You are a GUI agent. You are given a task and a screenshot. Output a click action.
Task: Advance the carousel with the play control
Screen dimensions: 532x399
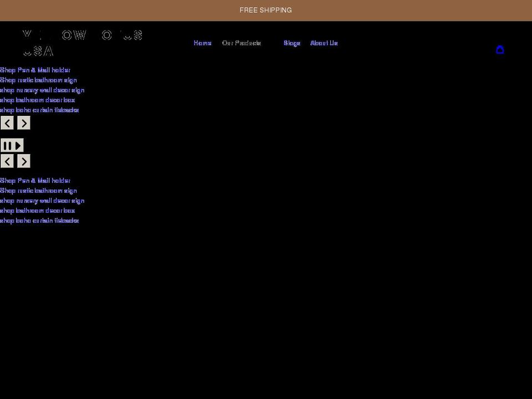[x=18, y=145]
